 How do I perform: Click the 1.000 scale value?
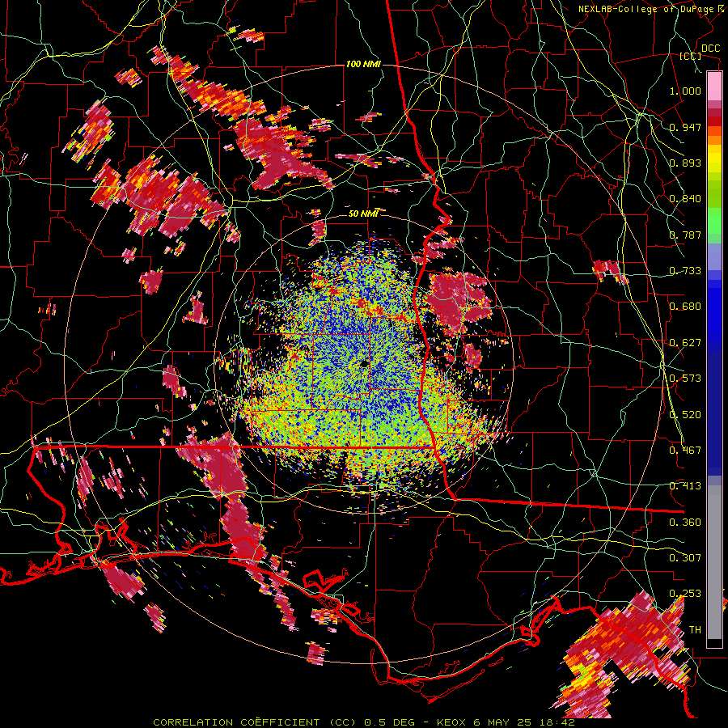click(x=685, y=91)
